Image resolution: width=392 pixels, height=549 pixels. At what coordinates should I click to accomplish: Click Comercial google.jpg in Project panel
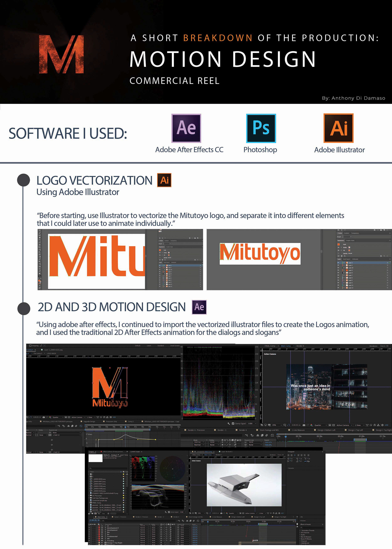coord(100,500)
